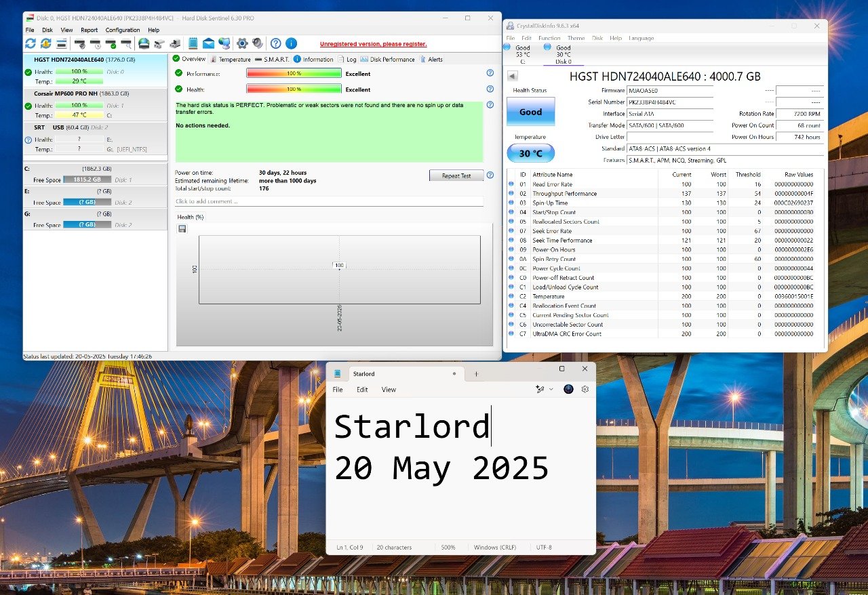The height and width of the screenshot is (595, 868).
Task: Click the Good health status button in CrystalDiskInfo
Action: click(530, 111)
